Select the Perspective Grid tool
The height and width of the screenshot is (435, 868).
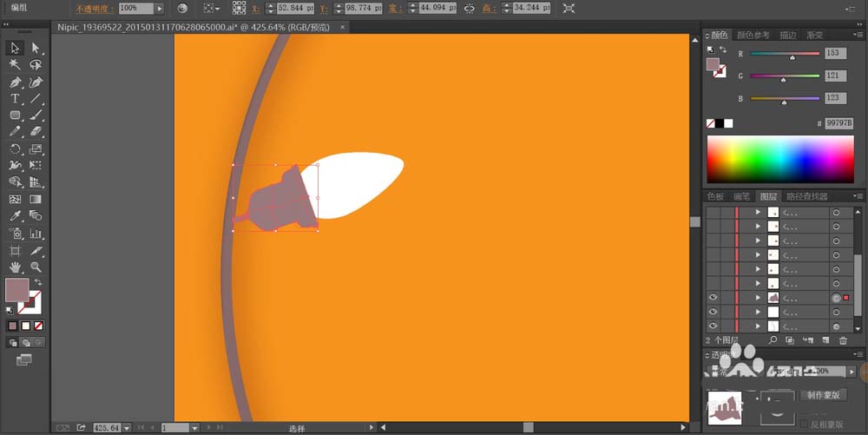pyautogui.click(x=36, y=182)
